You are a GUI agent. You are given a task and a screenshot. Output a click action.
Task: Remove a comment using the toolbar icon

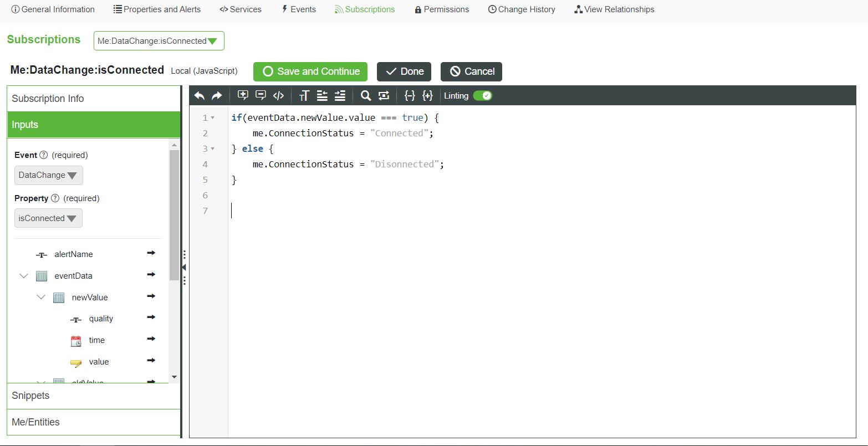click(x=261, y=95)
